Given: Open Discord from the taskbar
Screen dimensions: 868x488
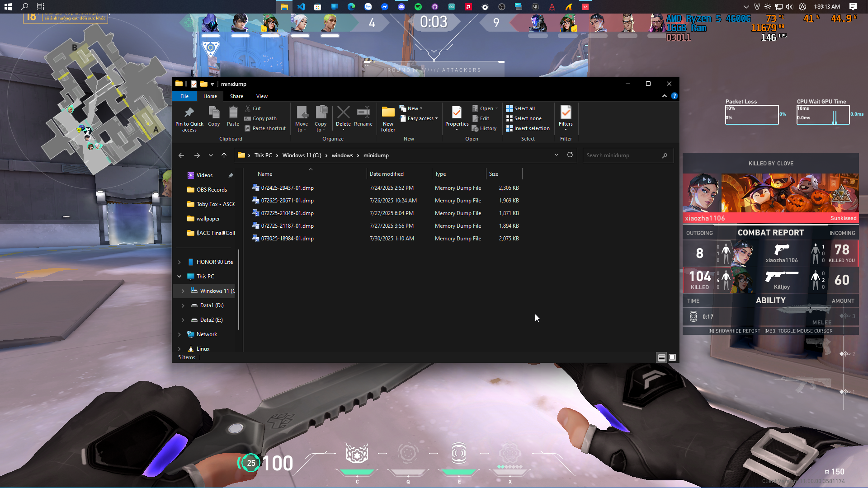Looking at the screenshot, I should click(x=401, y=7).
